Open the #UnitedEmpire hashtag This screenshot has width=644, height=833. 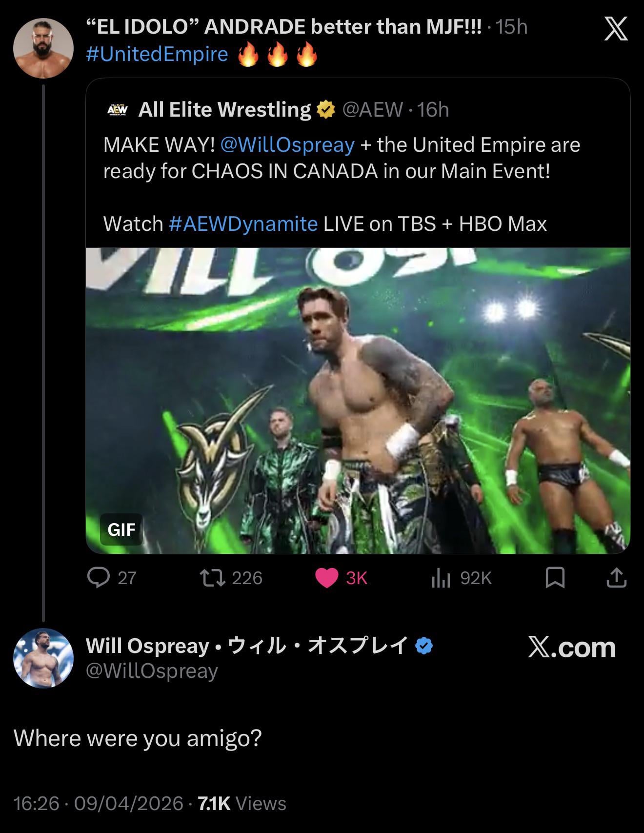pyautogui.click(x=157, y=54)
